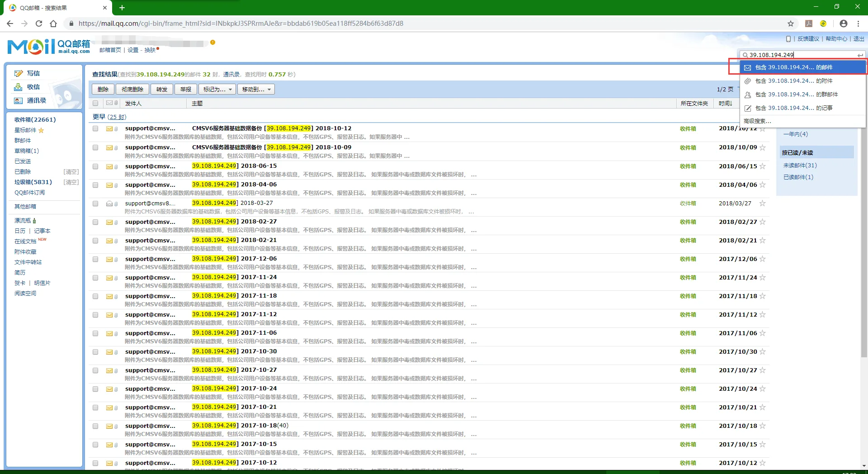Screen dimensions: 868x474
Task: Click the opened-envelope icon on the 2018-03-27 email
Action: [109, 204]
